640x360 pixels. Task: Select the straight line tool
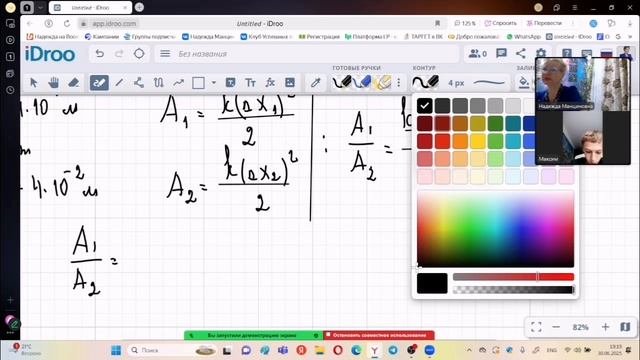point(119,83)
